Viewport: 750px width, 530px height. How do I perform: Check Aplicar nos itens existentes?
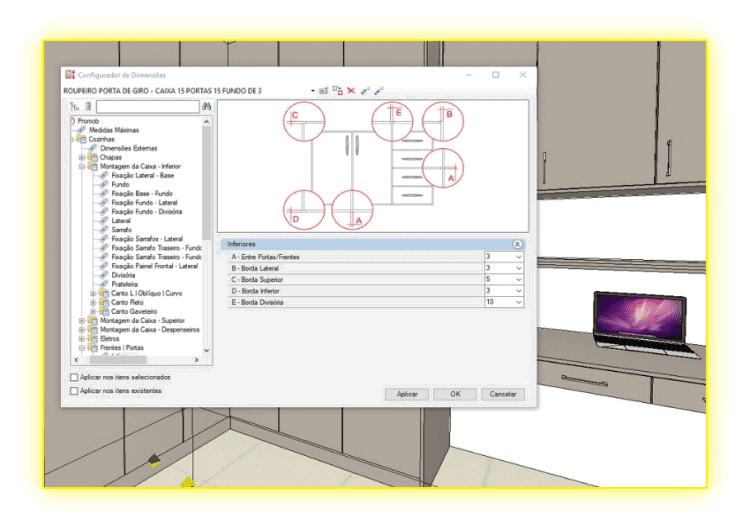pos(75,391)
